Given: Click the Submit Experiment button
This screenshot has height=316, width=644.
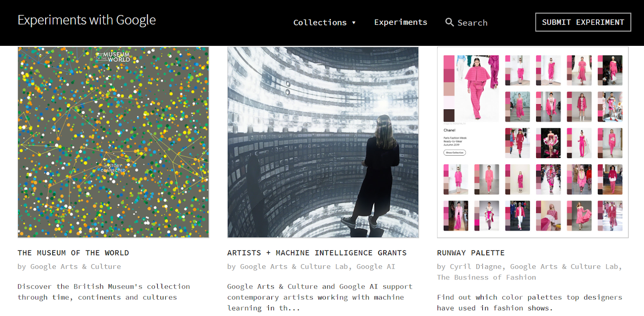Looking at the screenshot, I should [x=583, y=22].
